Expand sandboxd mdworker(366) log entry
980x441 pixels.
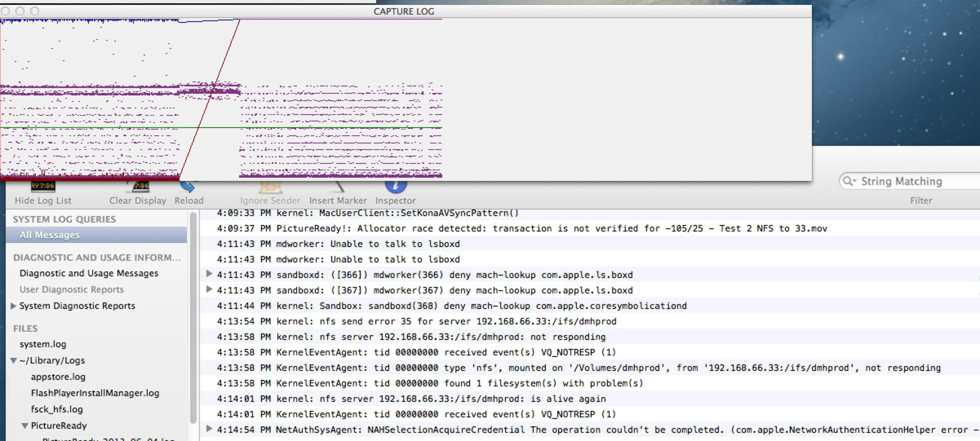[209, 274]
